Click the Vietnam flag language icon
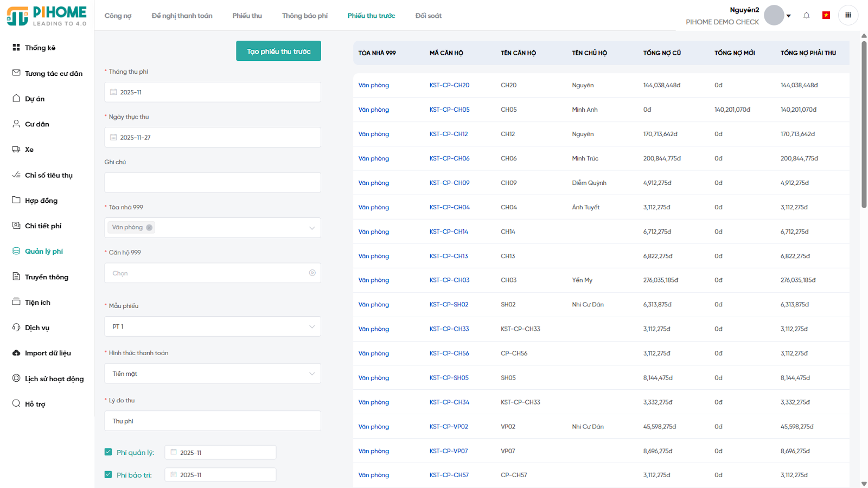This screenshot has width=868, height=488. tap(826, 15)
